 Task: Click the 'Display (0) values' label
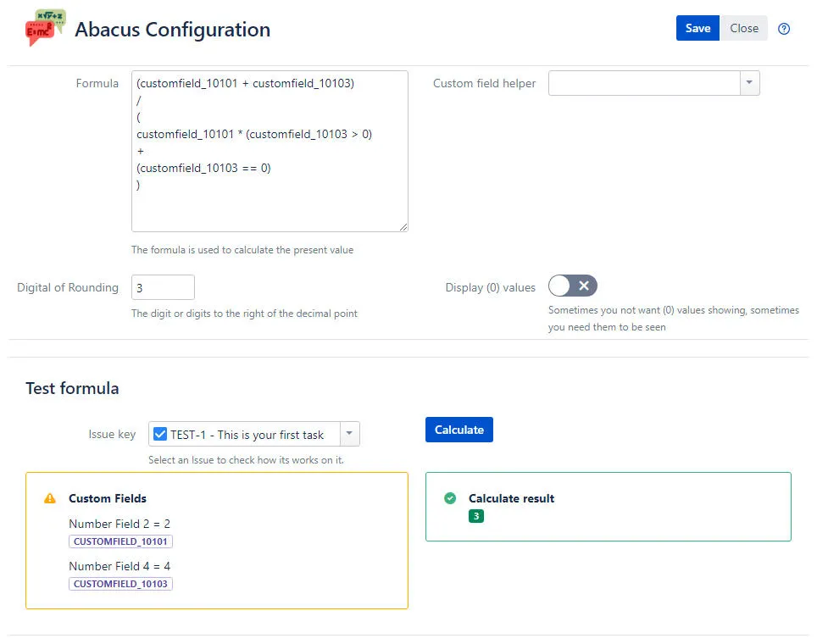pos(491,287)
